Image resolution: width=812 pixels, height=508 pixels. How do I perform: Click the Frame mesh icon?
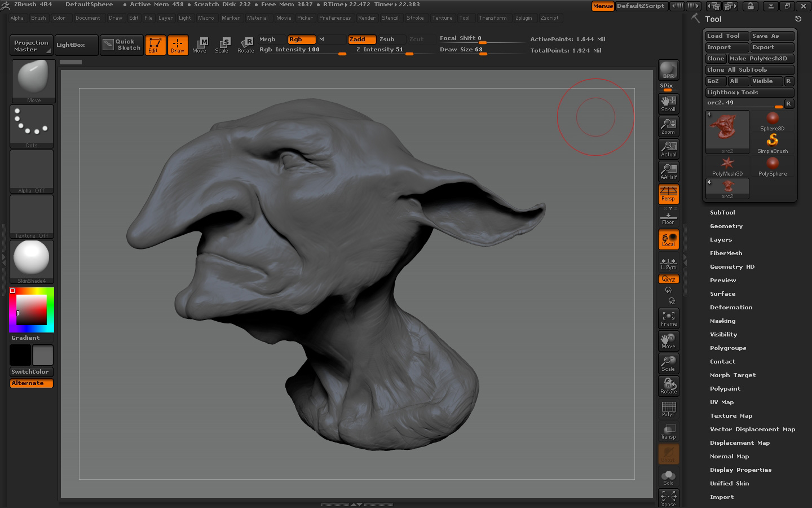click(x=668, y=318)
